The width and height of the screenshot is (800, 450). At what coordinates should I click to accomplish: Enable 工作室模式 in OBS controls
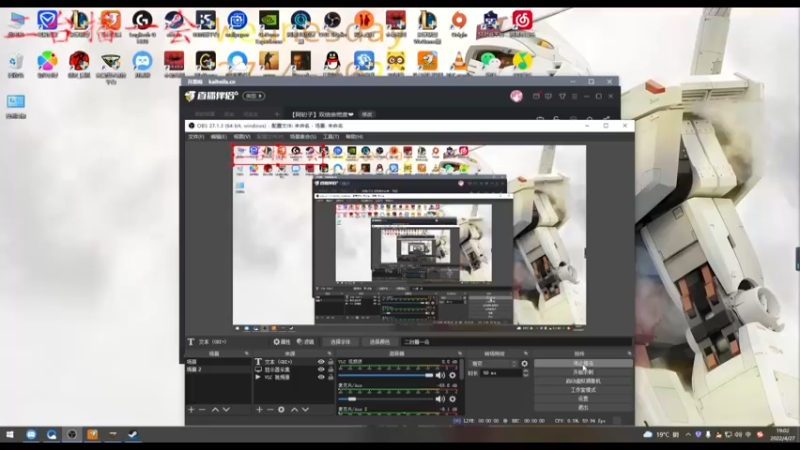pyautogui.click(x=583, y=390)
